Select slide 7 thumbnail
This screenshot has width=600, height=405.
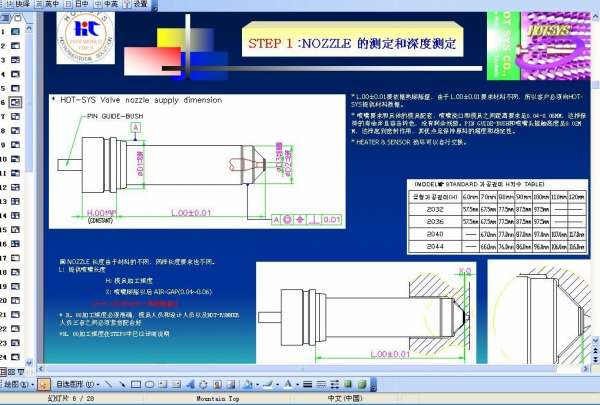pyautogui.click(x=15, y=116)
